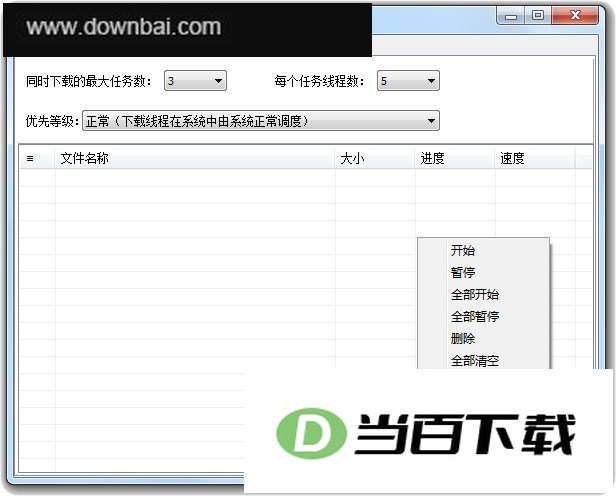Select 全部暂停 from the context menu

pyautogui.click(x=484, y=316)
